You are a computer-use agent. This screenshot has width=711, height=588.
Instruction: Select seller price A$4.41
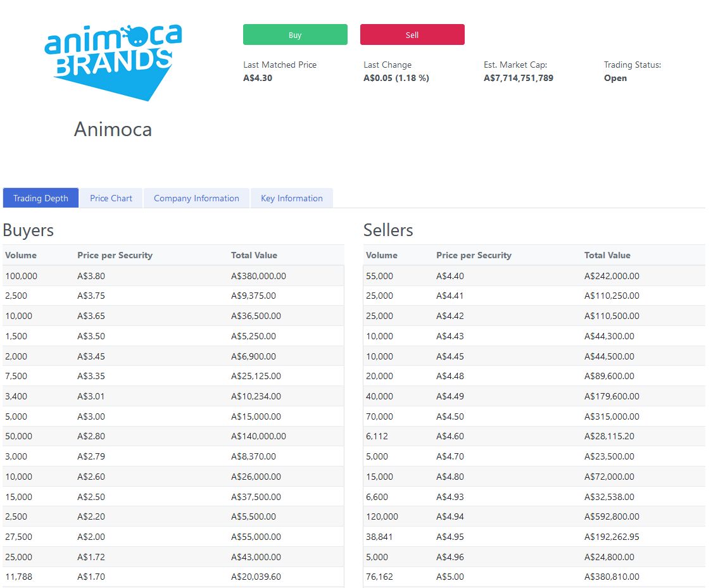pyautogui.click(x=450, y=296)
